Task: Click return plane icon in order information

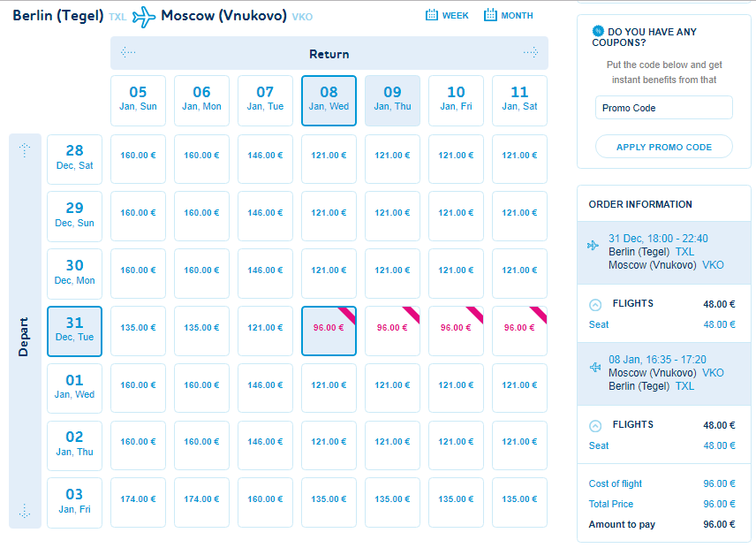Action: point(595,368)
